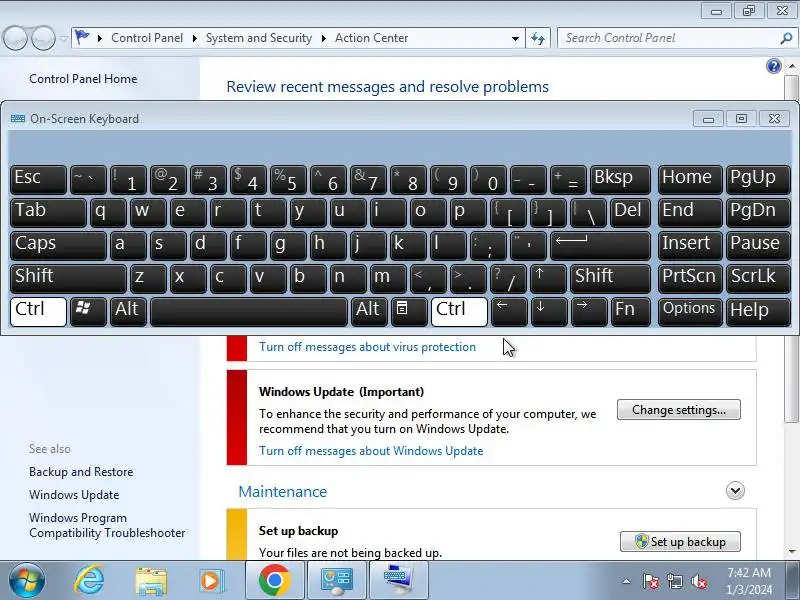Toggle the left Shift key
This screenshot has height=600, width=800.
[68, 279]
